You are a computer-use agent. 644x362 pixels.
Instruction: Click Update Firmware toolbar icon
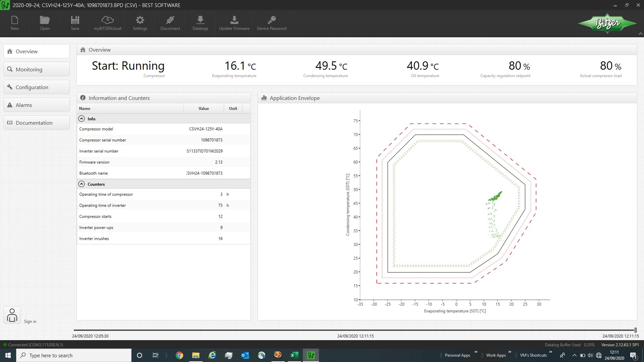pos(234,23)
